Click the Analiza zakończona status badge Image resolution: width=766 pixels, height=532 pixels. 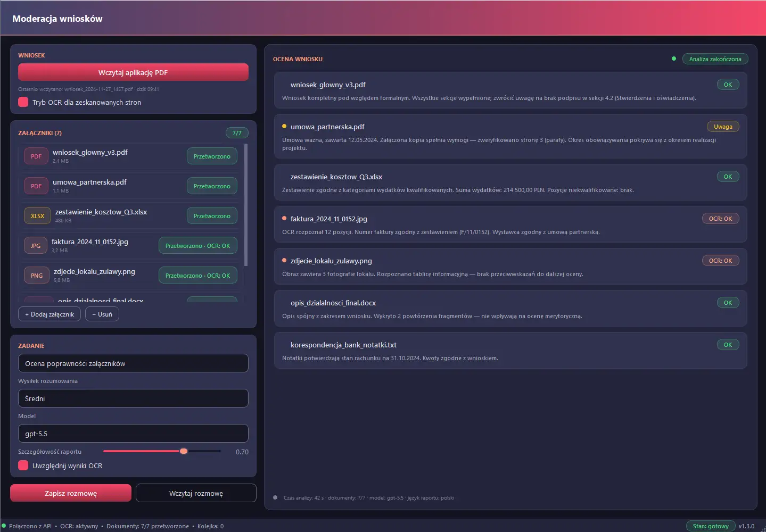click(x=715, y=59)
